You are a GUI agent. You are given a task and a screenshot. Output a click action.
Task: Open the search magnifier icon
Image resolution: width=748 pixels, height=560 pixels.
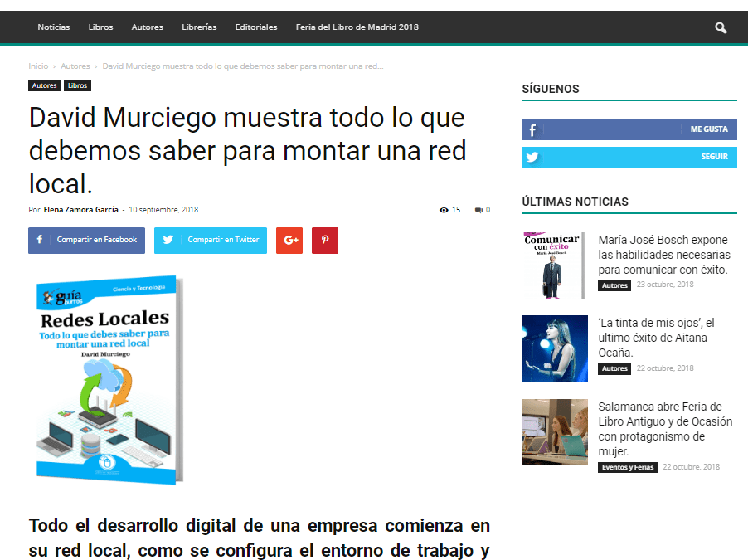[x=721, y=27]
